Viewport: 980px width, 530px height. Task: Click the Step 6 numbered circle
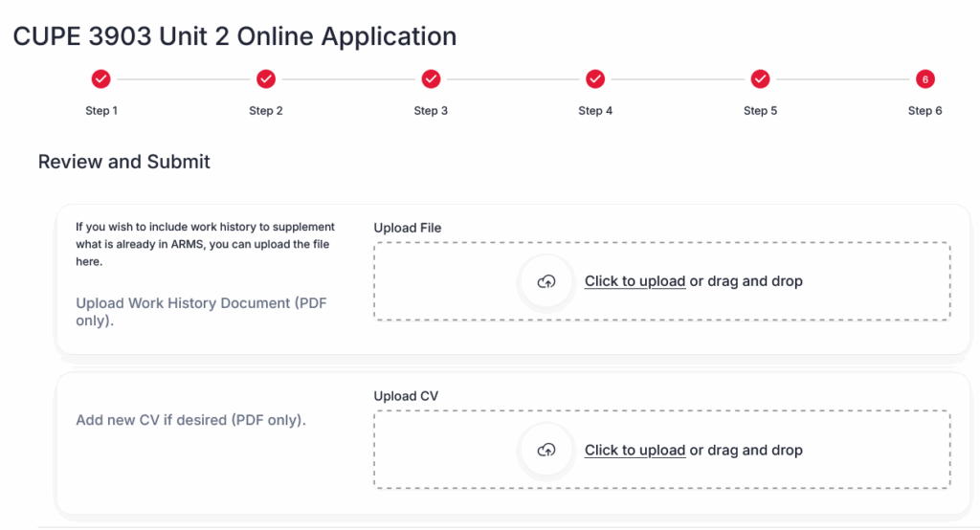(925, 79)
